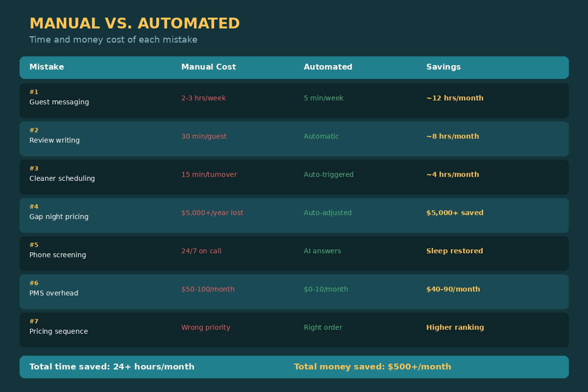588x392 pixels.
Task: Select the 'PMS overhead' cell
Action: (54, 293)
